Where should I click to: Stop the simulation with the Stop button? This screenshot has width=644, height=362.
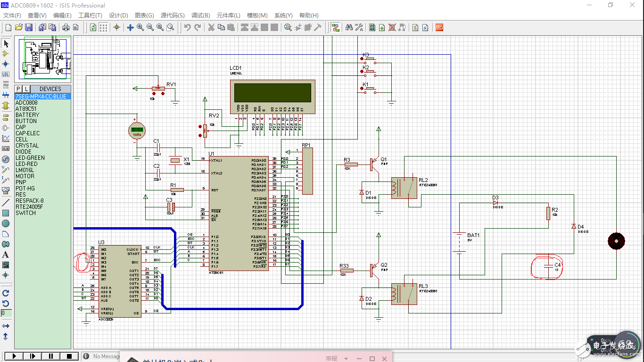[x=69, y=356]
